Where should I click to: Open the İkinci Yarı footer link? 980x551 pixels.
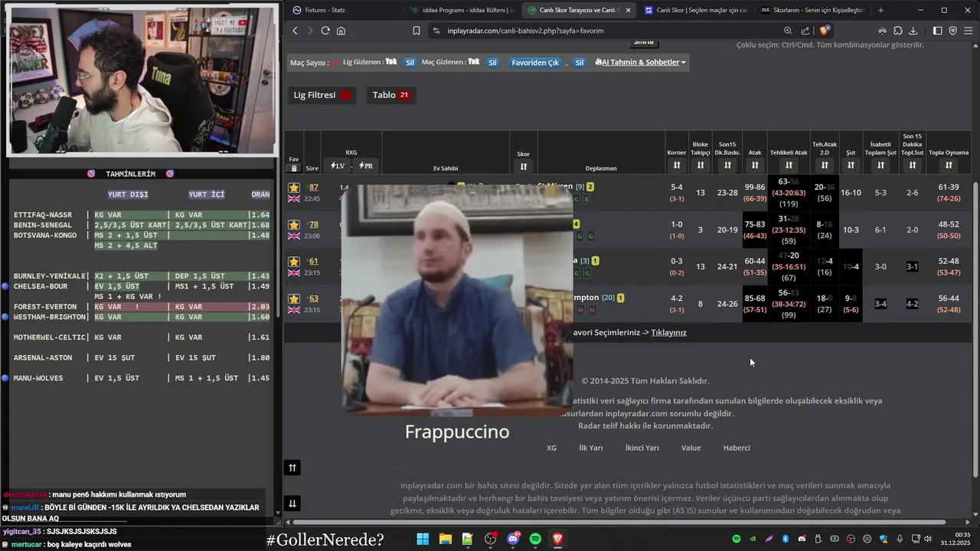(x=642, y=448)
